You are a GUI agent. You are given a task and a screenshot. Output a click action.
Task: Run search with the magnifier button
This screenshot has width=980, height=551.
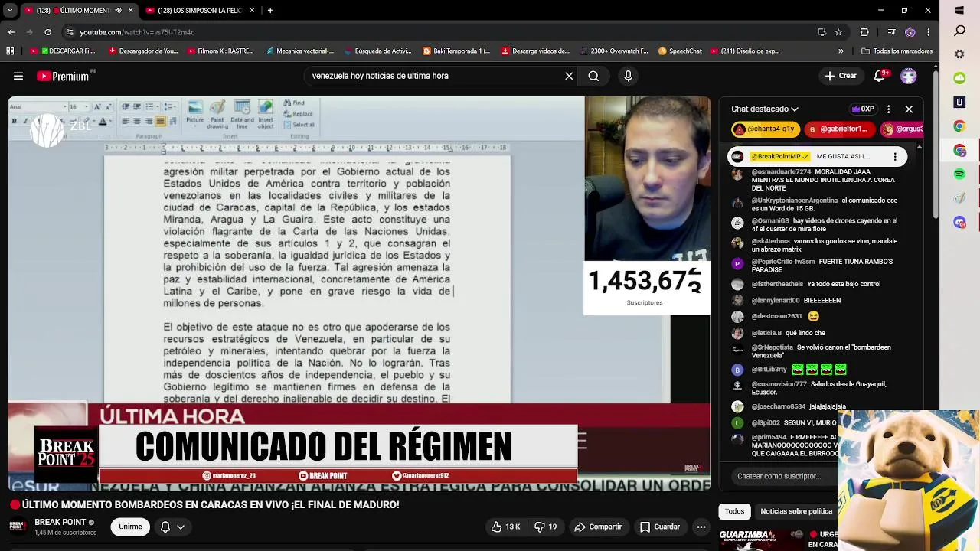(x=593, y=76)
